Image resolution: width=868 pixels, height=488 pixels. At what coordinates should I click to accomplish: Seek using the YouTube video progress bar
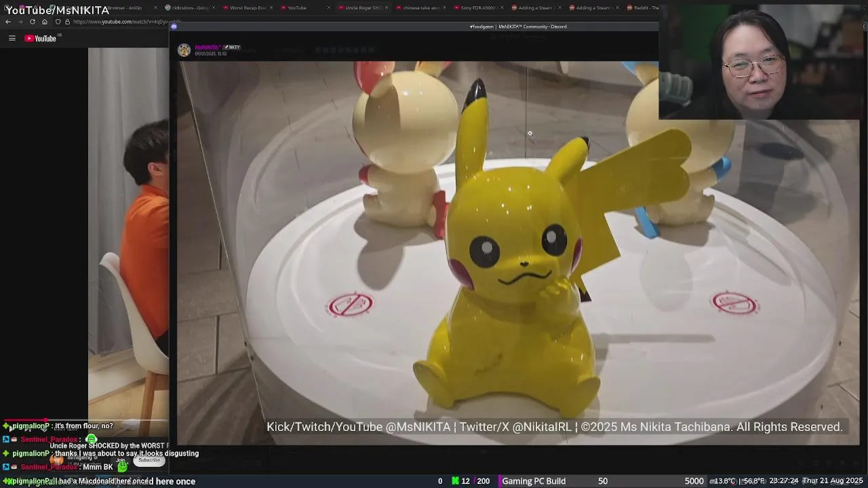pos(85,420)
